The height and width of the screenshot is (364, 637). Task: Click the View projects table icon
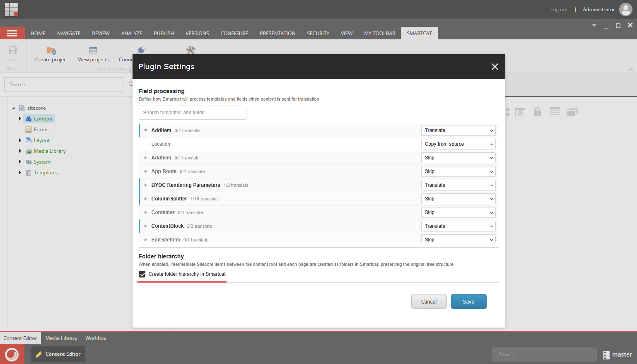coord(93,51)
